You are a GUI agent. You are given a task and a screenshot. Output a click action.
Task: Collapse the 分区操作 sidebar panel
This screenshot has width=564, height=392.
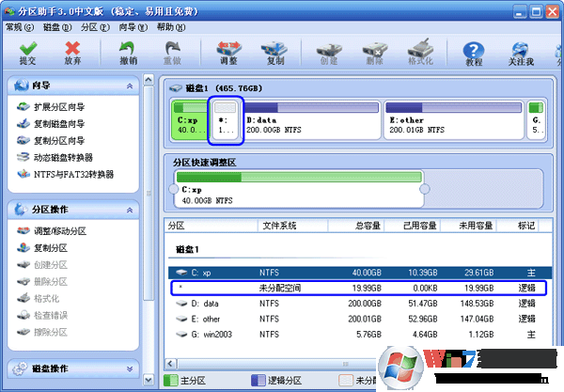pyautogui.click(x=130, y=209)
